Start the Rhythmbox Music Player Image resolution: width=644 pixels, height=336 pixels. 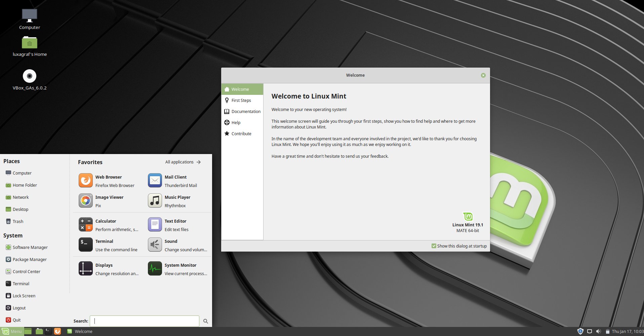[177, 201]
